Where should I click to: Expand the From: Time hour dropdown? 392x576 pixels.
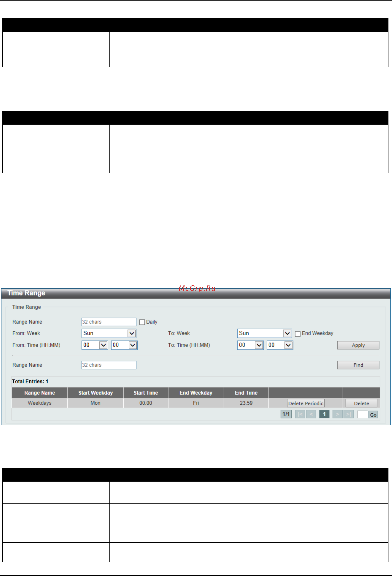coord(95,345)
